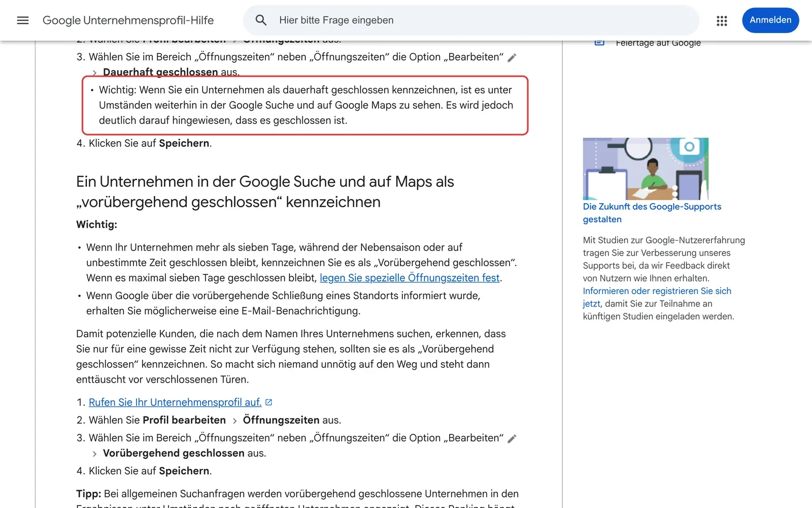Open legen Sie spezielle Öffnungszeiten fest link

click(410, 278)
